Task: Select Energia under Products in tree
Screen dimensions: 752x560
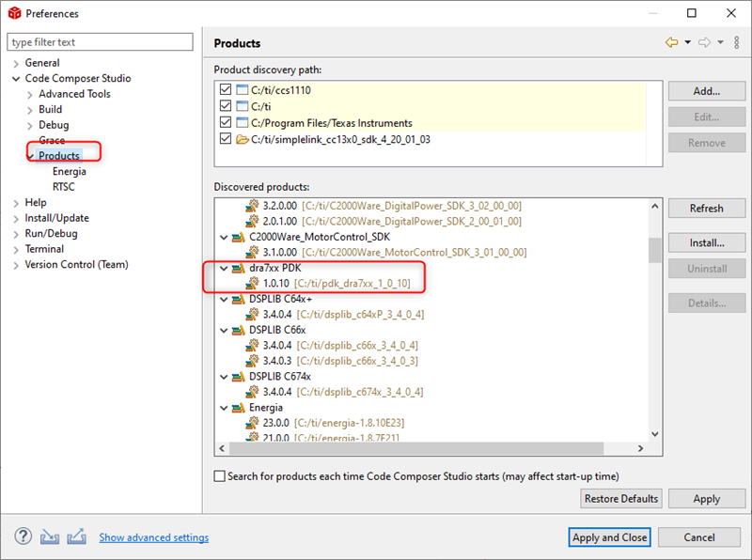Action: [70, 171]
